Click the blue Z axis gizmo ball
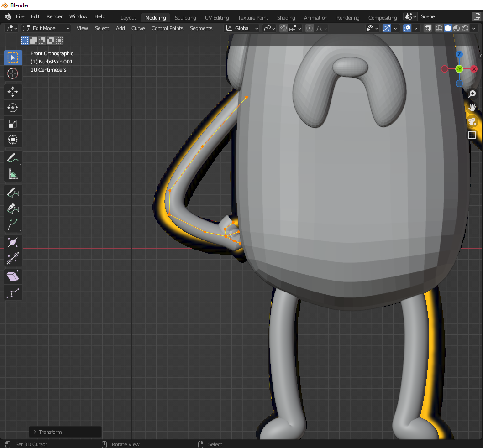 pyautogui.click(x=459, y=54)
